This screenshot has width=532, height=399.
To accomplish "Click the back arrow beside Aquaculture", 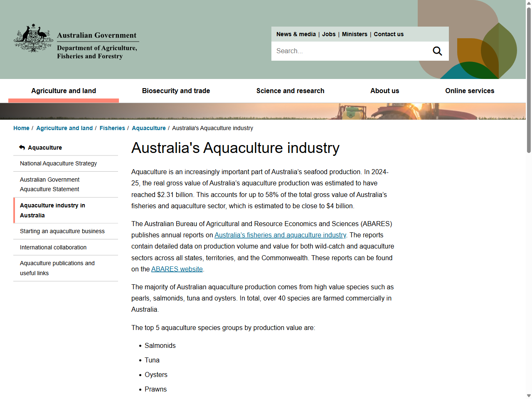I will 21,147.
